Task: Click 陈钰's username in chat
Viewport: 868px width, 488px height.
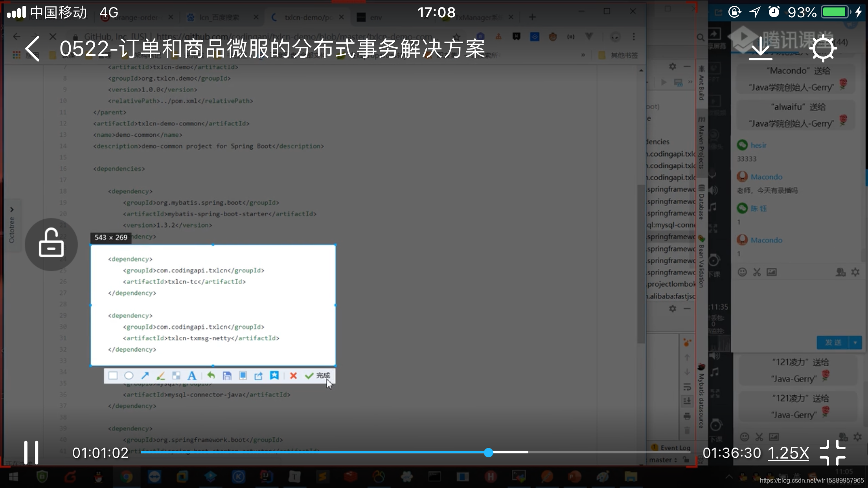Action: coord(758,208)
